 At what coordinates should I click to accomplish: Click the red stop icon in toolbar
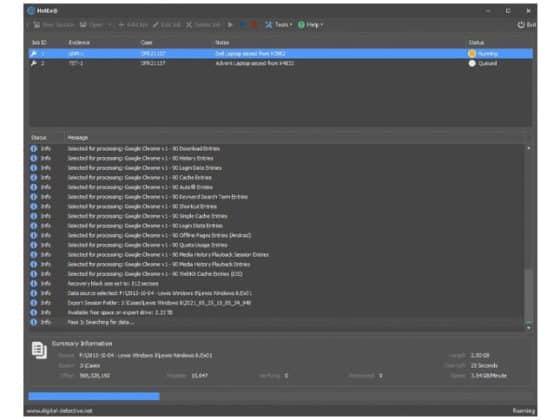pos(254,25)
